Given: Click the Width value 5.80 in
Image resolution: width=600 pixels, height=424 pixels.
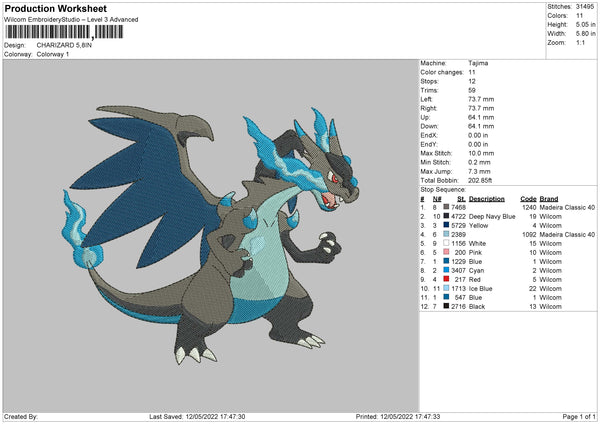Looking at the screenshot, I should pyautogui.click(x=585, y=34).
